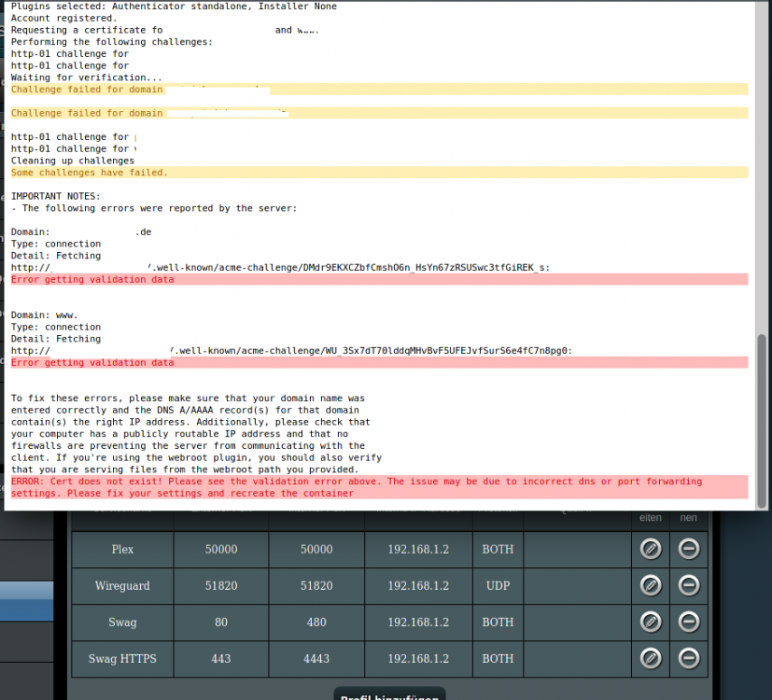The height and width of the screenshot is (700, 772).
Task: Click the acme-challenge URL ending in C7n8pg0
Action: click(x=291, y=351)
